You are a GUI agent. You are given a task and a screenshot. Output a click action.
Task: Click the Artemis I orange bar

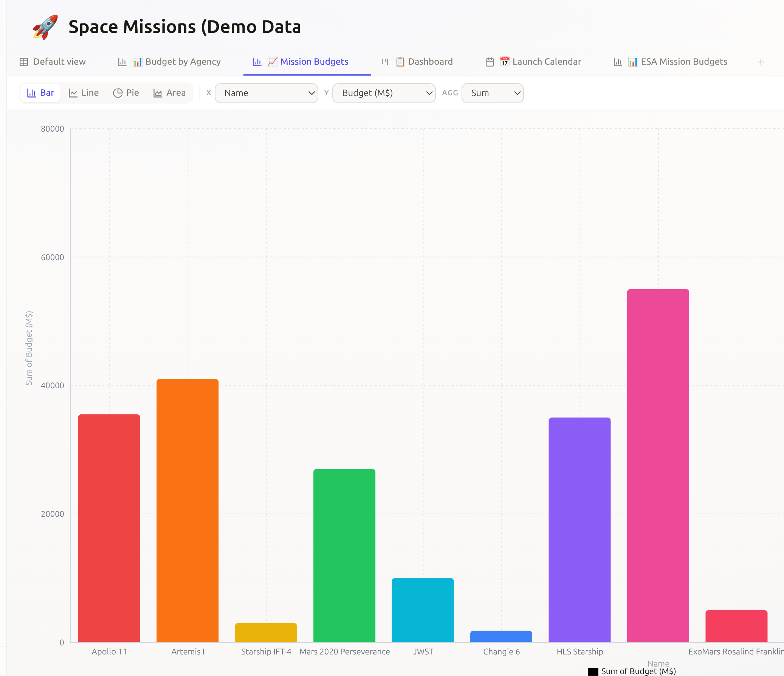tap(187, 510)
